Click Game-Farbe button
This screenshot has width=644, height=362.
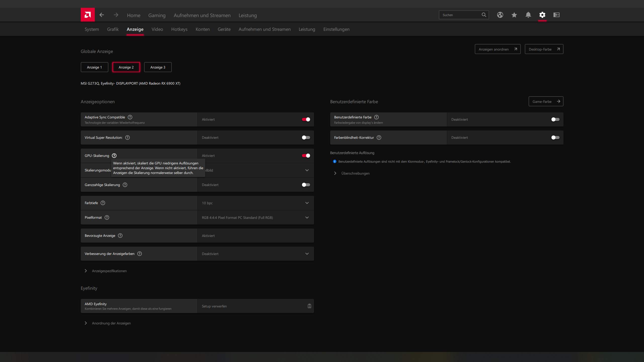546,101
